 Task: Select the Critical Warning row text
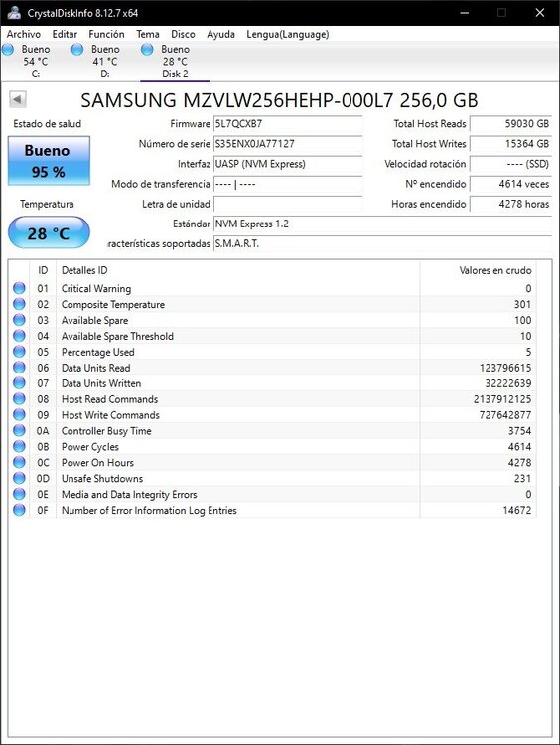pos(96,288)
